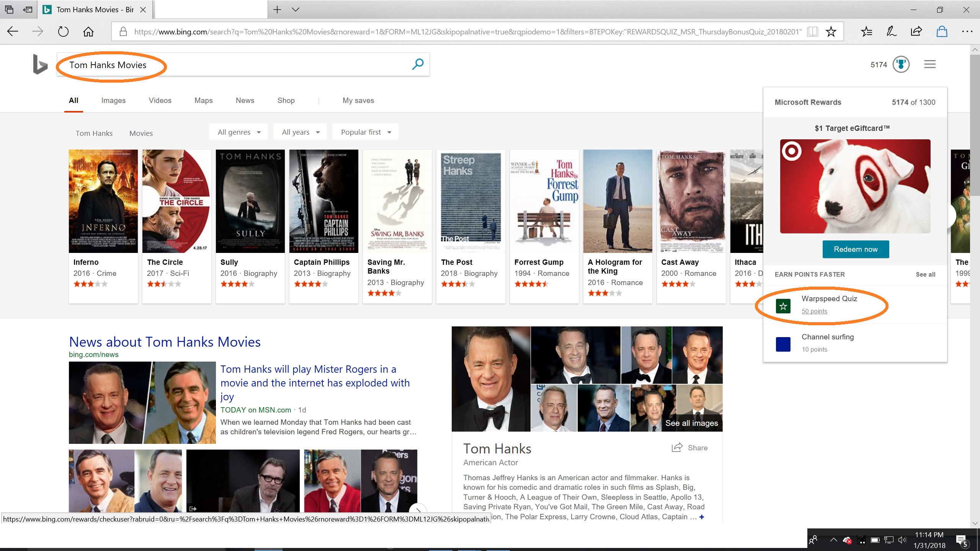Click the site lock icon in address bar
980x551 pixels.
(x=123, y=31)
